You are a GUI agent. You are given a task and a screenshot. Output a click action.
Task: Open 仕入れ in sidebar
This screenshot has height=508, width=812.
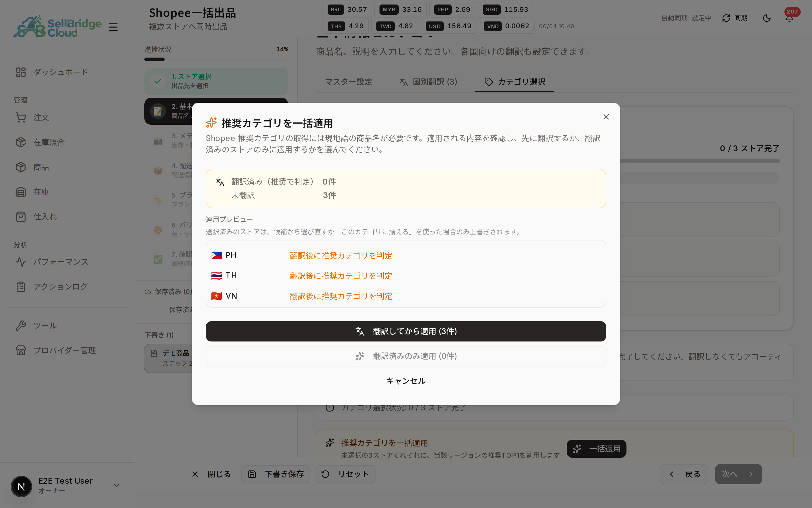(x=67, y=217)
